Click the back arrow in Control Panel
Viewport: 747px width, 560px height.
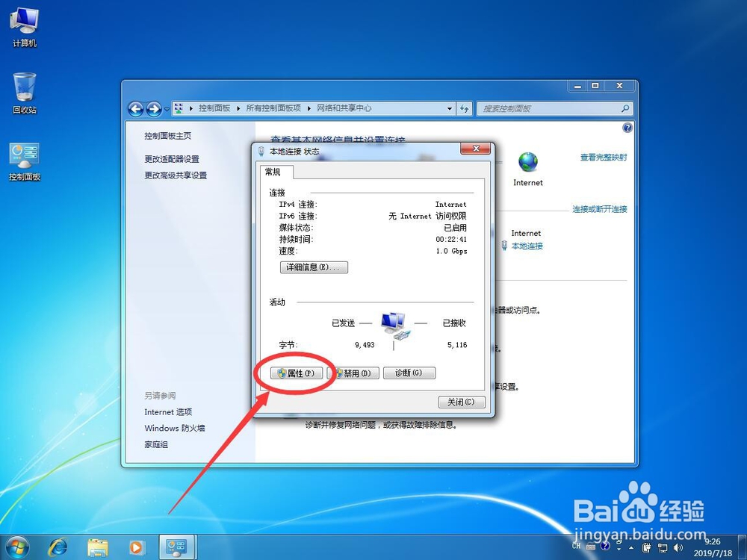coord(136,109)
